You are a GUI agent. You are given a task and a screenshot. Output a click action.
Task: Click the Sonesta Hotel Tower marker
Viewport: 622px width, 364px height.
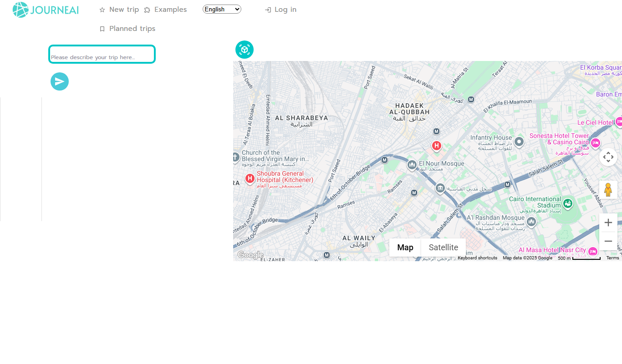595,143
